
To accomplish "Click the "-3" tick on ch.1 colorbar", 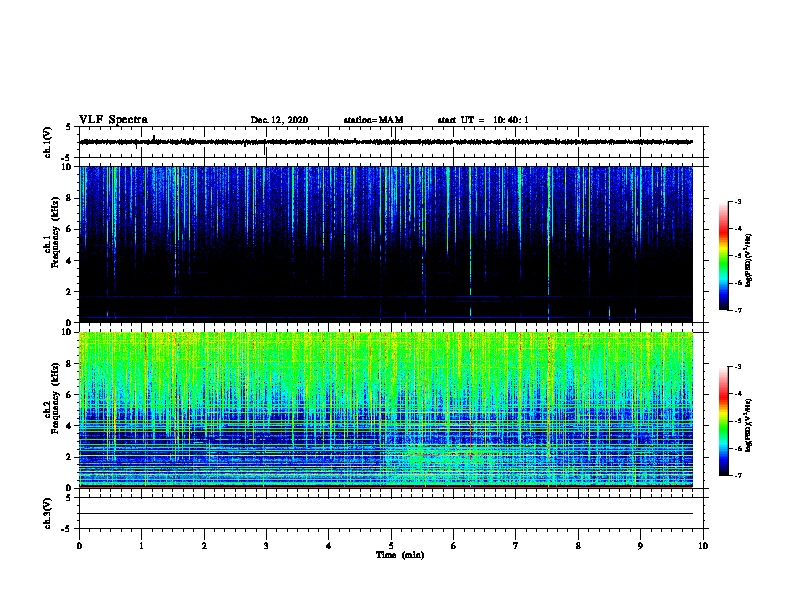I will (x=737, y=201).
